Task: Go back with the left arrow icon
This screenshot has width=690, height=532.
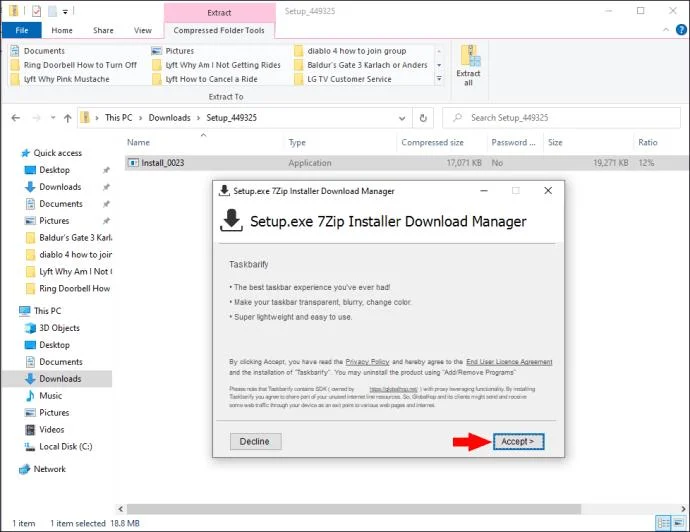Action: pos(16,118)
